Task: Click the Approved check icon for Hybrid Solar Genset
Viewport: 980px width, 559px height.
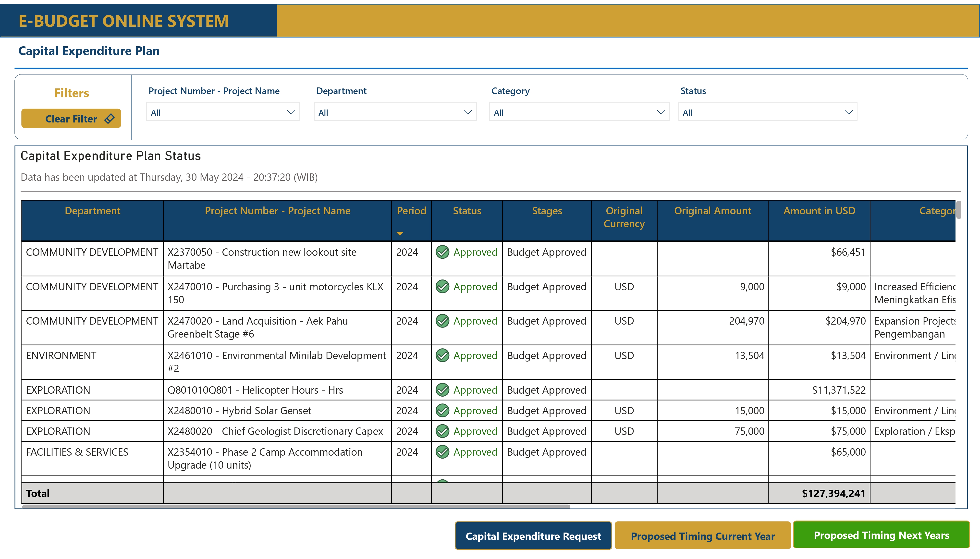Action: 442,410
